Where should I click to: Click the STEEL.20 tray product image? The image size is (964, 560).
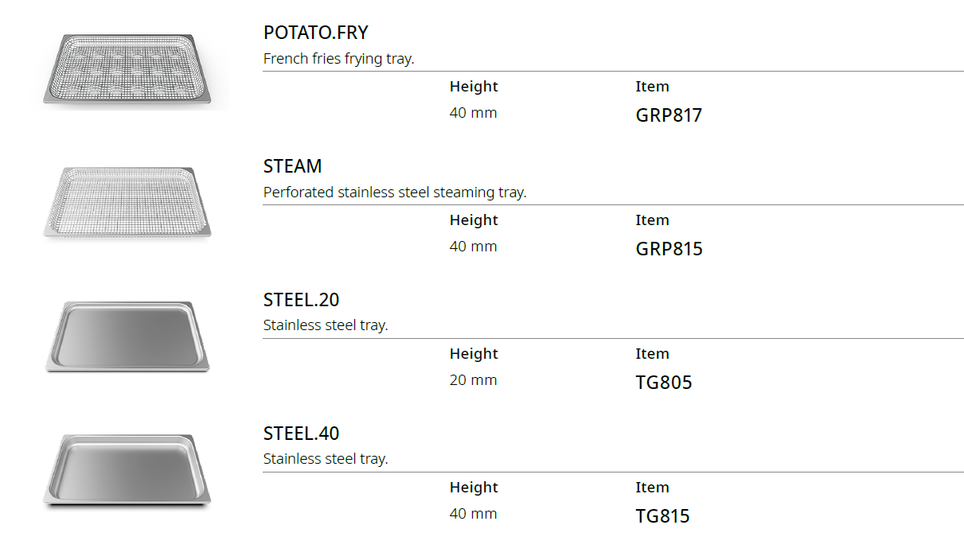click(x=127, y=335)
